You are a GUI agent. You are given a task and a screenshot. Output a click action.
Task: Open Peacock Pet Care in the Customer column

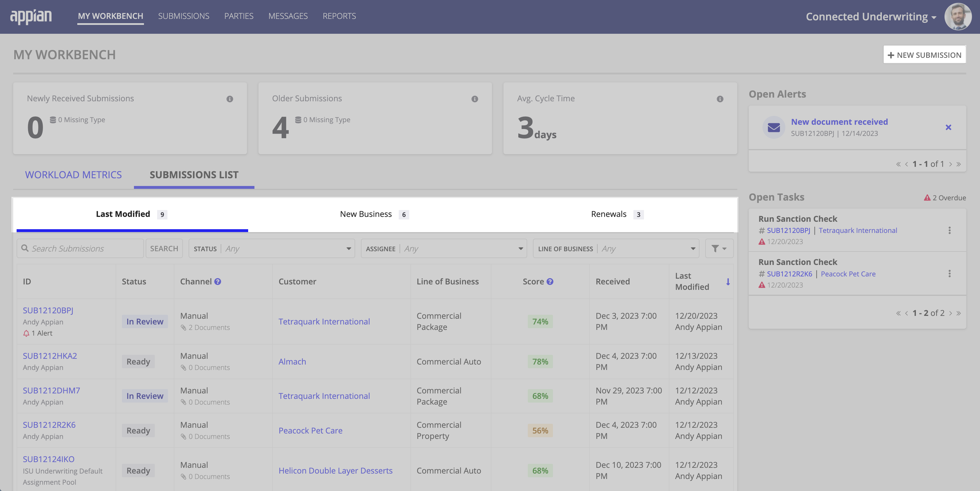pyautogui.click(x=311, y=431)
